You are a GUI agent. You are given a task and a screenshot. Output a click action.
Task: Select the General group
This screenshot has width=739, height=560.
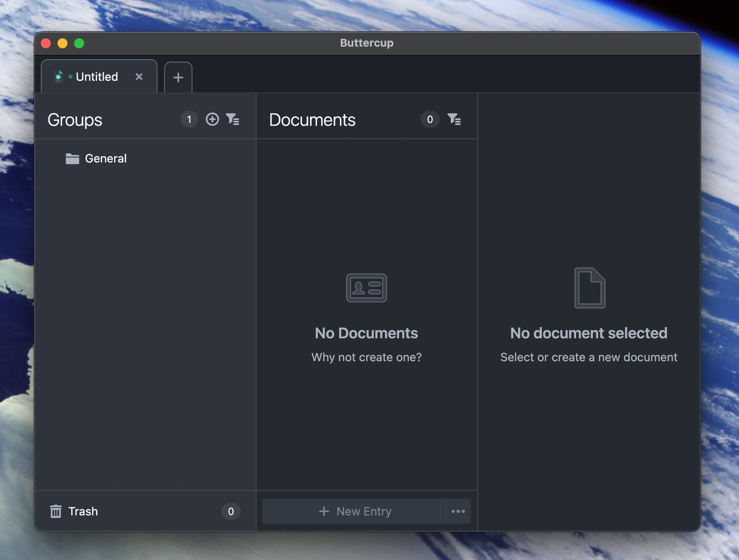[x=106, y=158]
